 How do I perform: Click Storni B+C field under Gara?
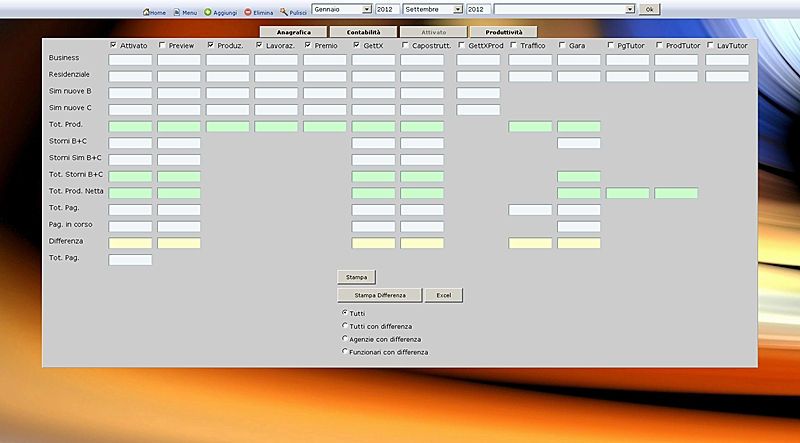click(x=579, y=143)
